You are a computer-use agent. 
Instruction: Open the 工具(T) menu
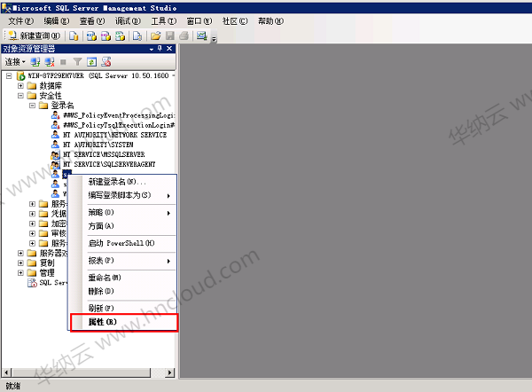(163, 21)
